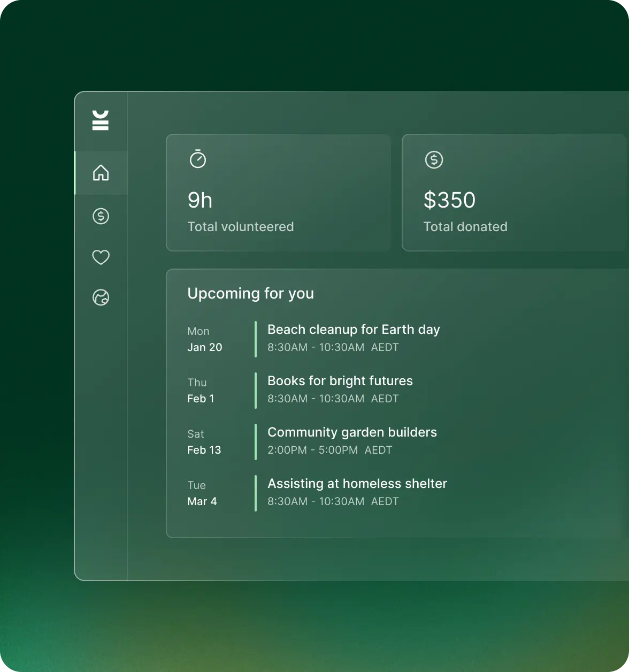This screenshot has width=629, height=672.
Task: Select the Jan 20 date entry
Action: (x=204, y=347)
